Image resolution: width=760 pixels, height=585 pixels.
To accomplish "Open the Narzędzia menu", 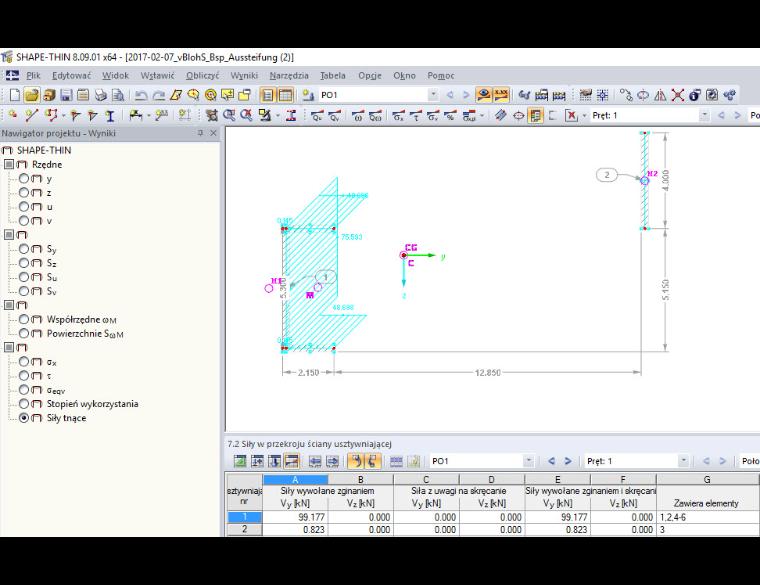I will pos(289,76).
